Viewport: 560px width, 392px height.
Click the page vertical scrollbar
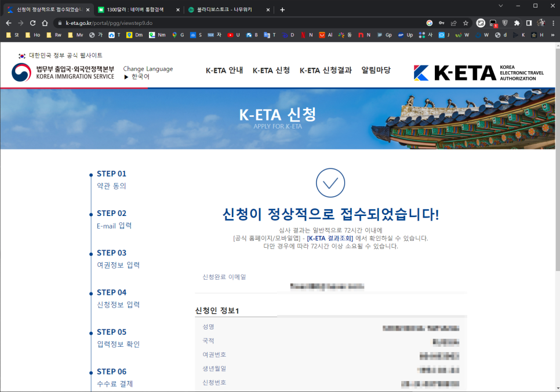[x=558, y=160]
